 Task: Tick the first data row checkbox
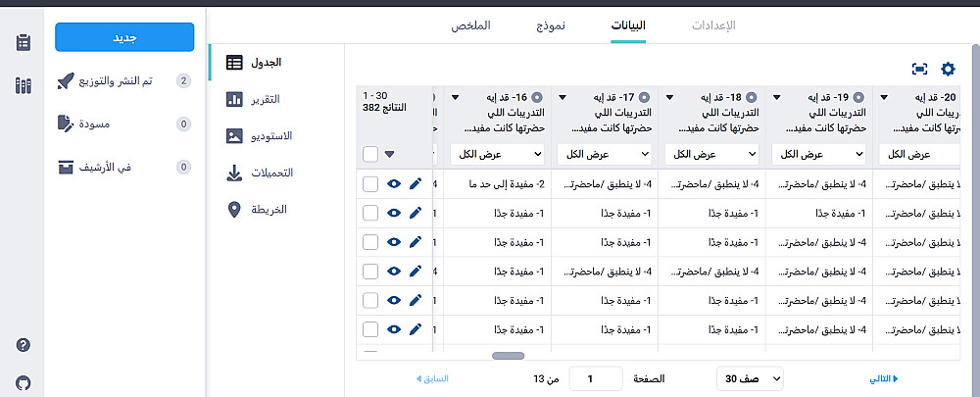[x=370, y=183]
